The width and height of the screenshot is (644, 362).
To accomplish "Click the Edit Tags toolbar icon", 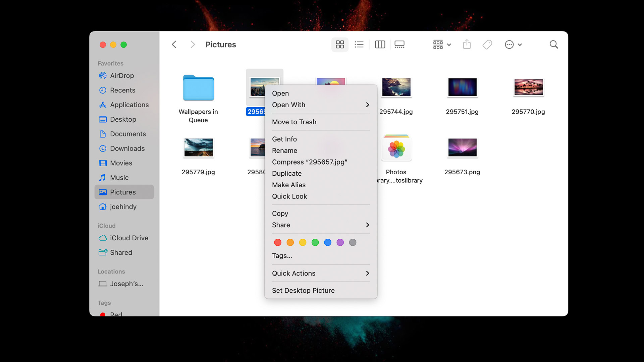I will click(487, 45).
